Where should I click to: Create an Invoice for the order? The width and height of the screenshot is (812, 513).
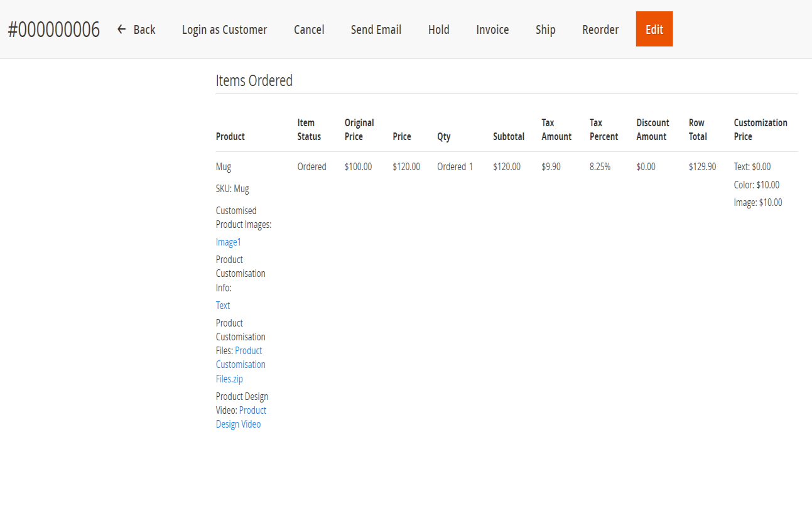tap(492, 30)
